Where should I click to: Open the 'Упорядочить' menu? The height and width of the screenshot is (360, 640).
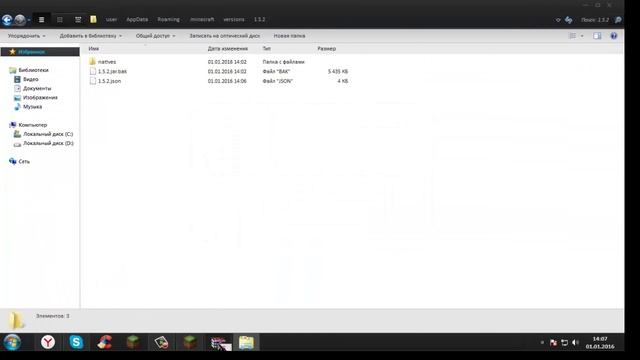[x=27, y=36]
